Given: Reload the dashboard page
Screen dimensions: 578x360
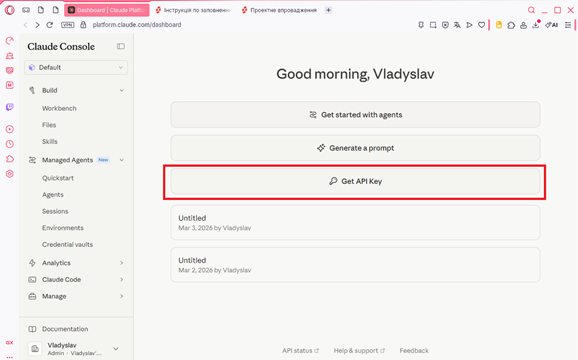Looking at the screenshot, I should point(49,25).
